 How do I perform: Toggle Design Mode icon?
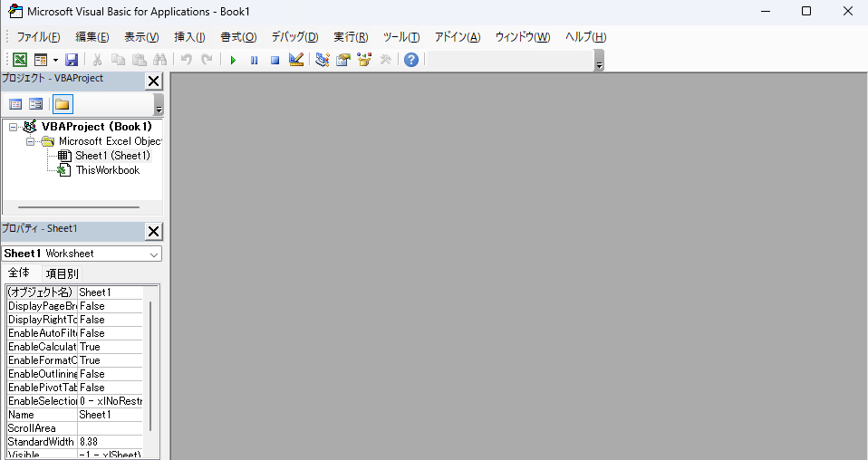point(296,59)
